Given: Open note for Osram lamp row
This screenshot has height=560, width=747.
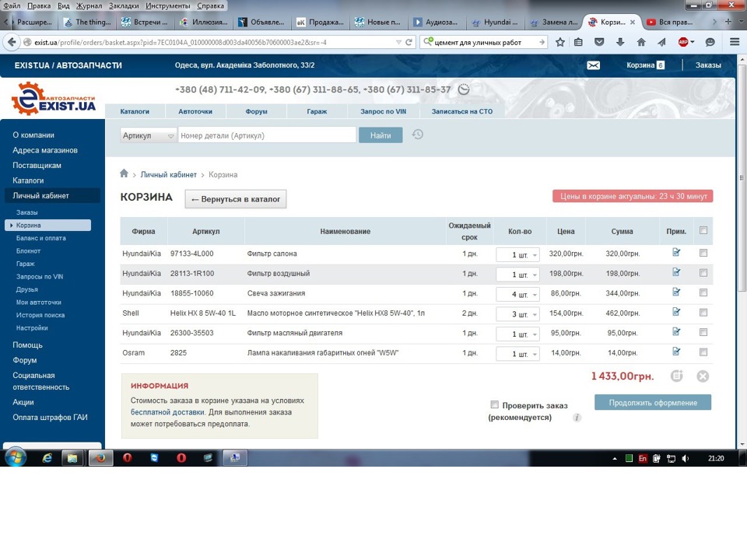Looking at the screenshot, I should pyautogui.click(x=676, y=352).
